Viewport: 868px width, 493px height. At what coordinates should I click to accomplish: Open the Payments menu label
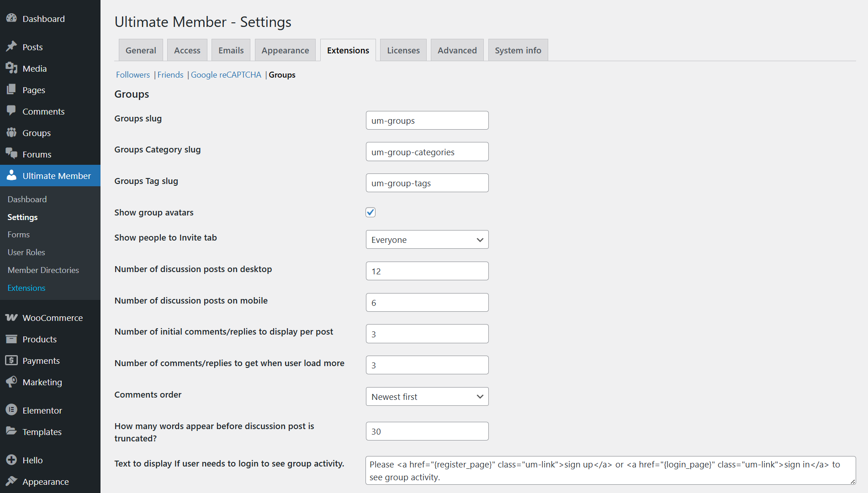coord(41,361)
